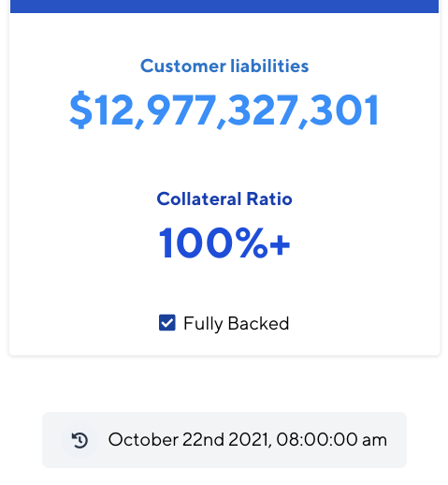The image size is (448, 485).
Task: Click the 100%+ ratio value
Action: (x=224, y=242)
